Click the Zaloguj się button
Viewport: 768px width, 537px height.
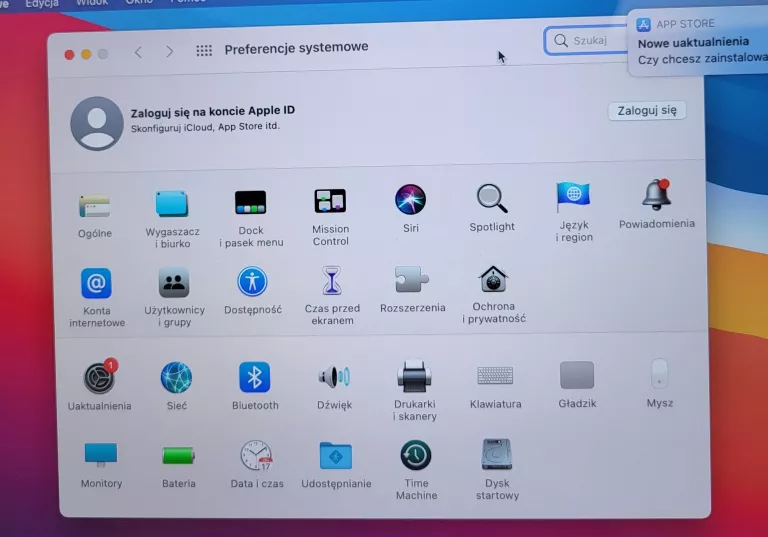647,111
